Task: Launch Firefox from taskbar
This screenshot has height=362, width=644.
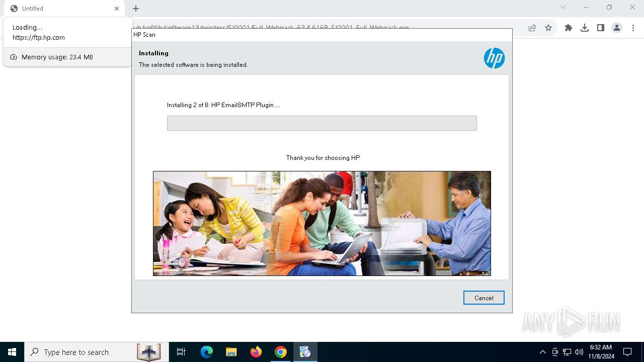Action: (x=256, y=352)
